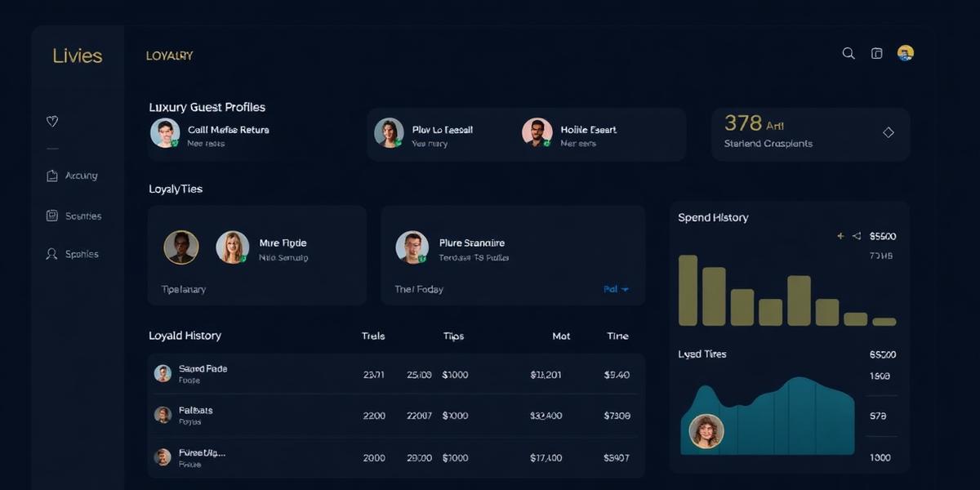Click the square panel icon beside search

pos(877,53)
